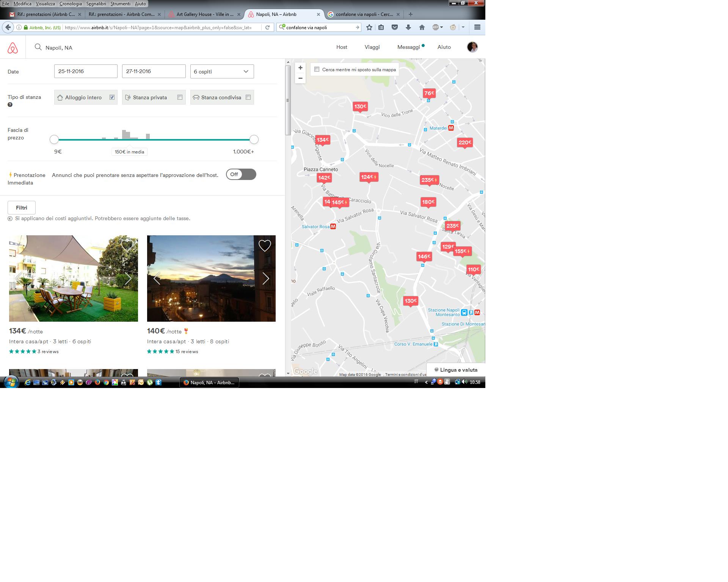This screenshot has height=582, width=728.
Task: Reload the page using refresh icon
Action: 267,27
